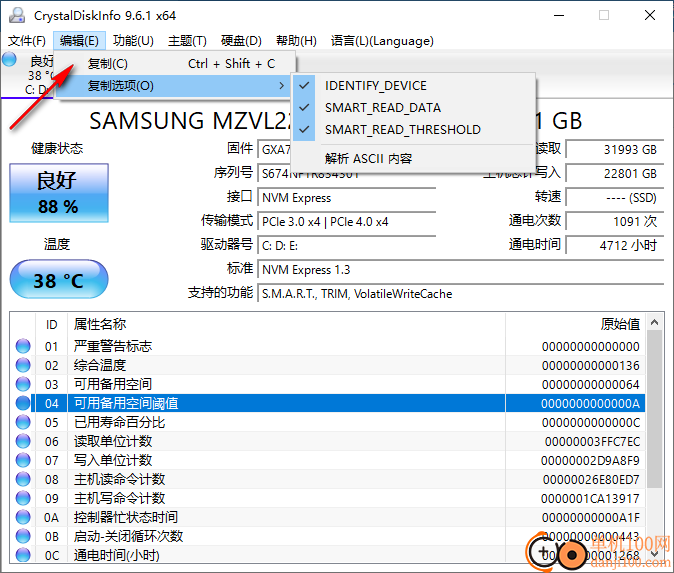Select row 06 读取单位计数

328,441
